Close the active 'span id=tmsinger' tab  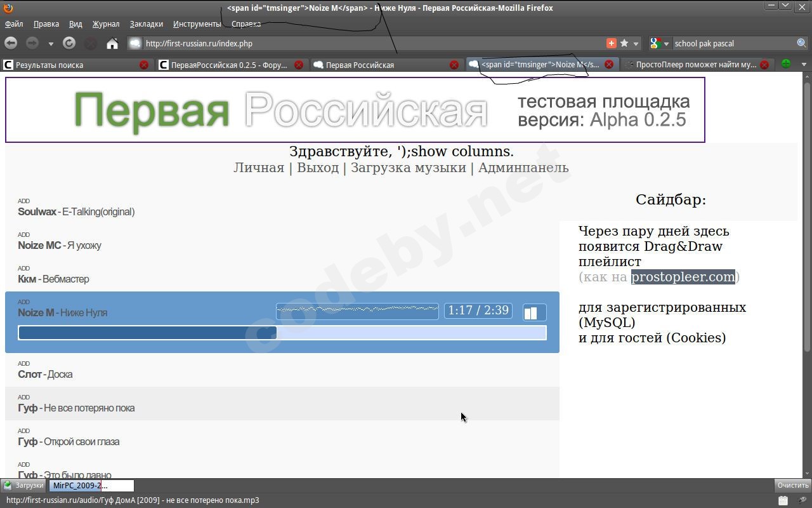point(609,65)
